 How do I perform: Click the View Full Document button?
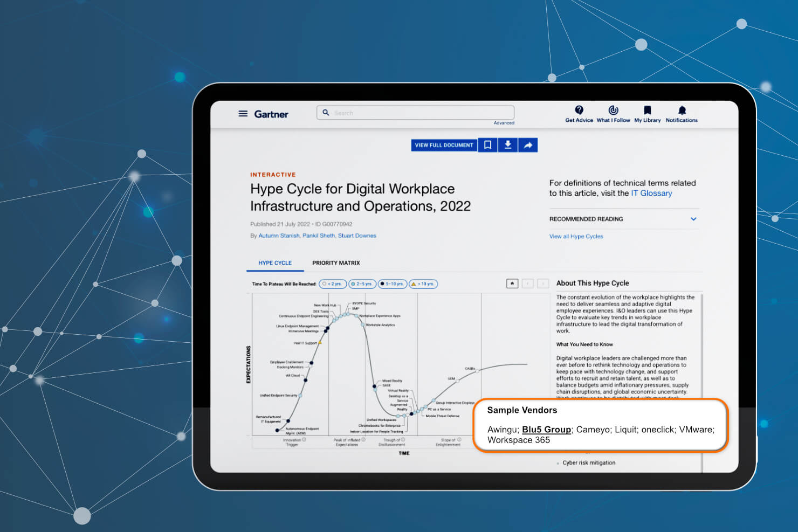(x=444, y=145)
